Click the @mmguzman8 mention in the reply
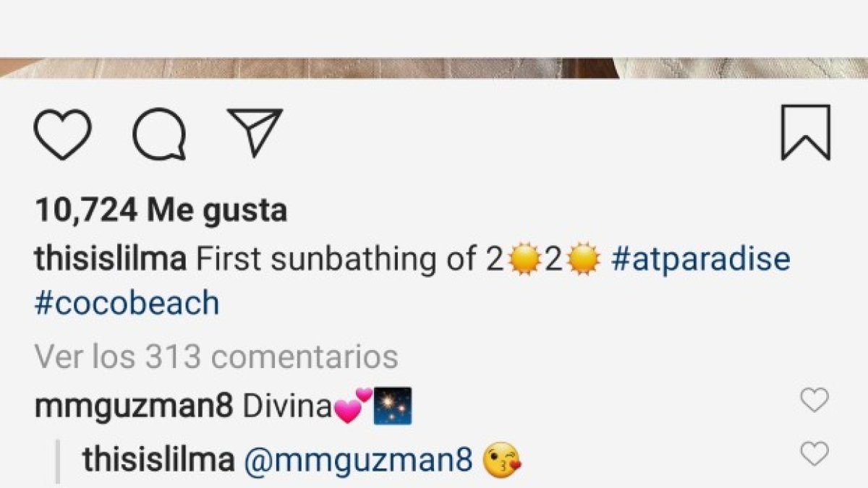Viewport: 868px width, 488px height. 358,460
